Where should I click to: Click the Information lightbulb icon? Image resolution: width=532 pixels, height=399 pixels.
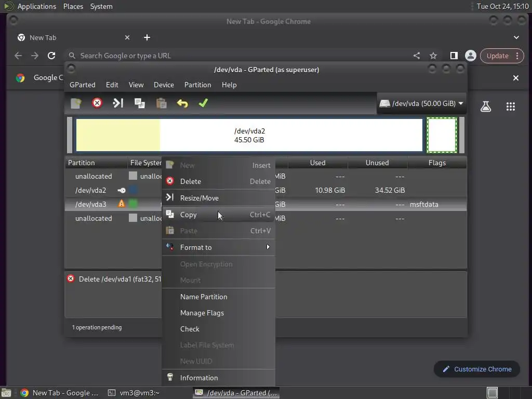(x=170, y=377)
